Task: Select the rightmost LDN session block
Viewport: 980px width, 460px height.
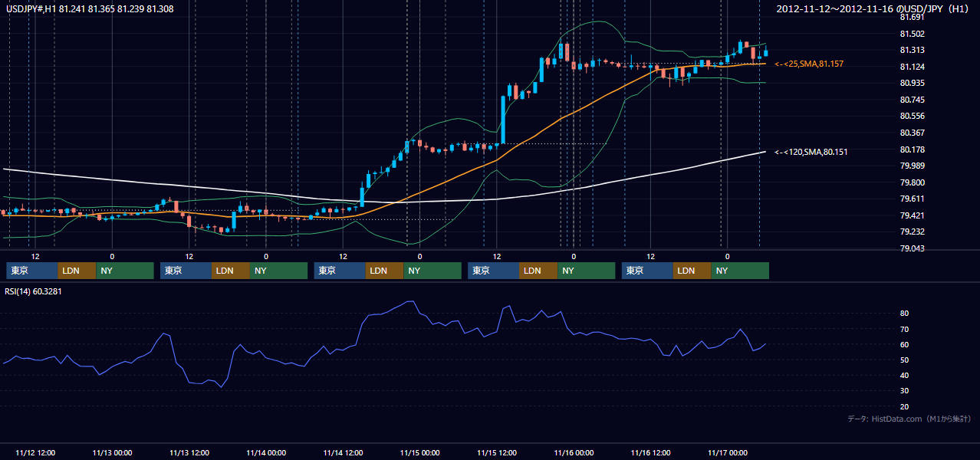Action: pos(692,271)
